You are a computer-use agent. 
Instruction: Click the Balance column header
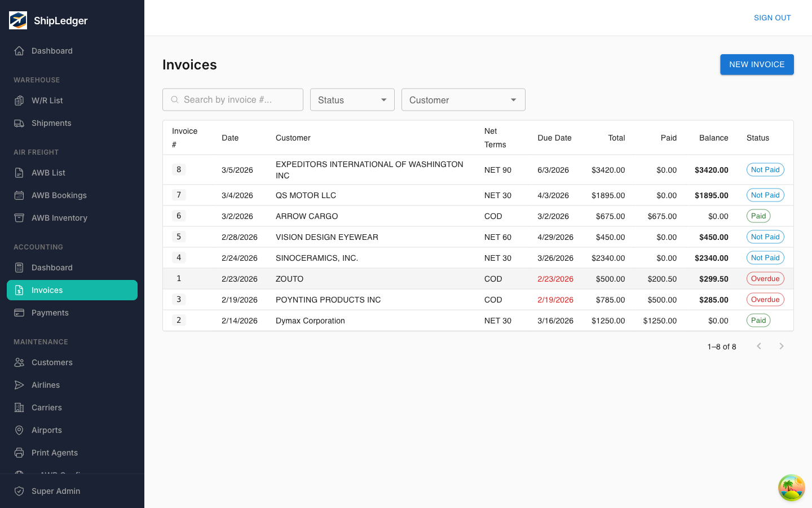pyautogui.click(x=714, y=138)
